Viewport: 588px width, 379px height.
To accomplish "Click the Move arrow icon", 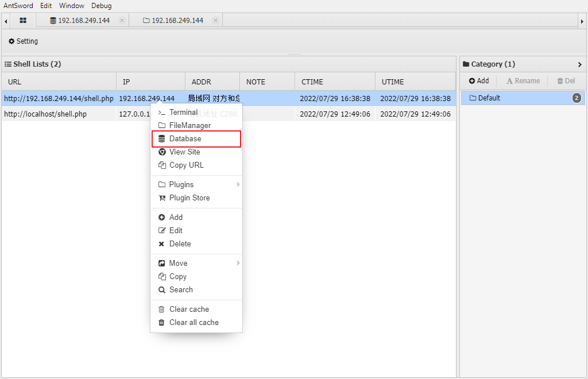I will (161, 263).
